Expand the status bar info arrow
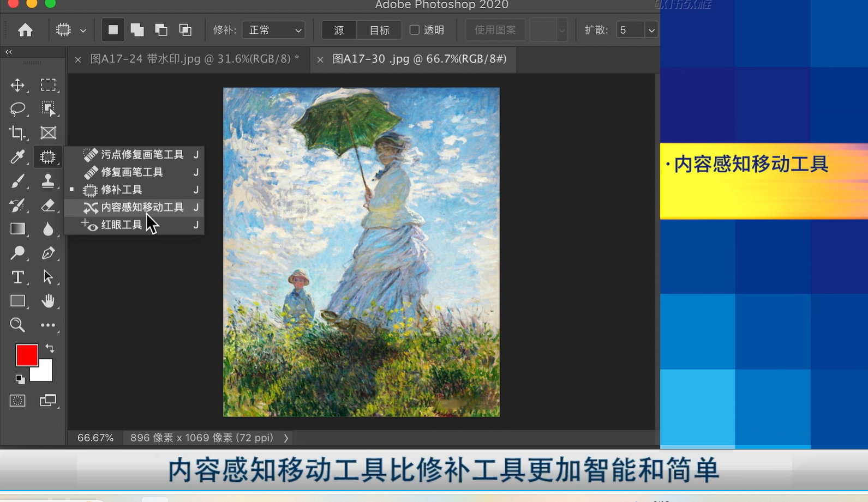The width and height of the screenshot is (868, 502). point(286,438)
